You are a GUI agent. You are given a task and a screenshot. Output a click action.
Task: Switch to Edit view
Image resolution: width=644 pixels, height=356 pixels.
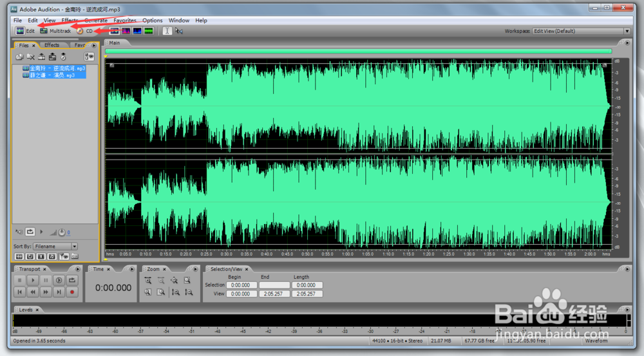pos(26,31)
